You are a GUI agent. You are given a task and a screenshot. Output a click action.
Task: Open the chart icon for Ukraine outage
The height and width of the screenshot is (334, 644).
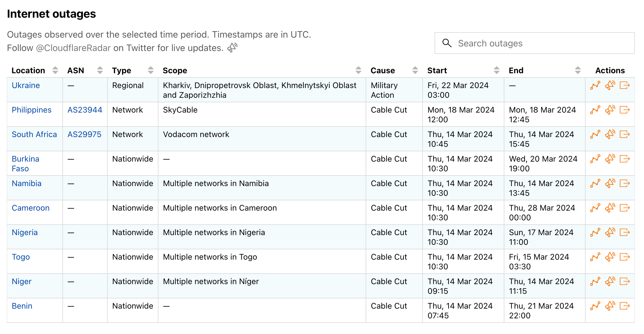point(595,85)
